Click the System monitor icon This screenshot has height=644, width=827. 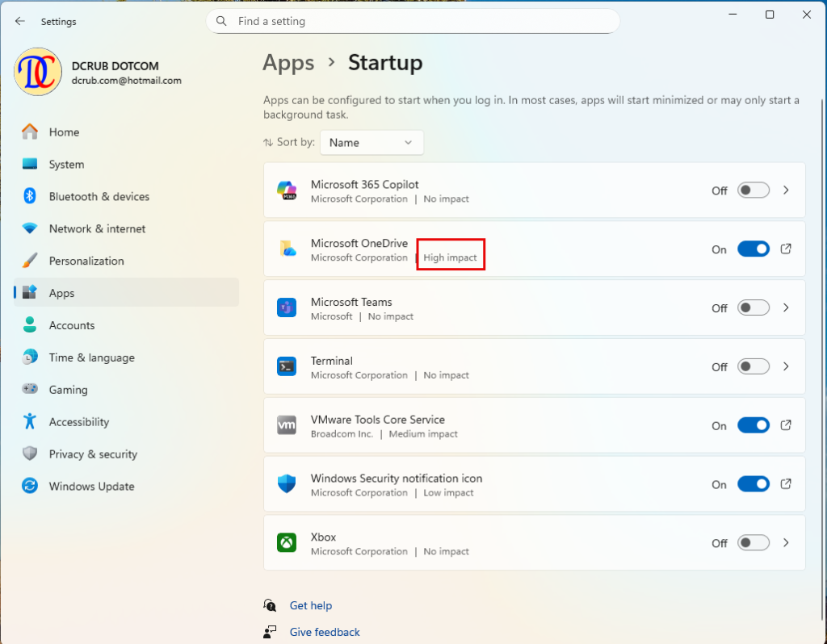(30, 164)
